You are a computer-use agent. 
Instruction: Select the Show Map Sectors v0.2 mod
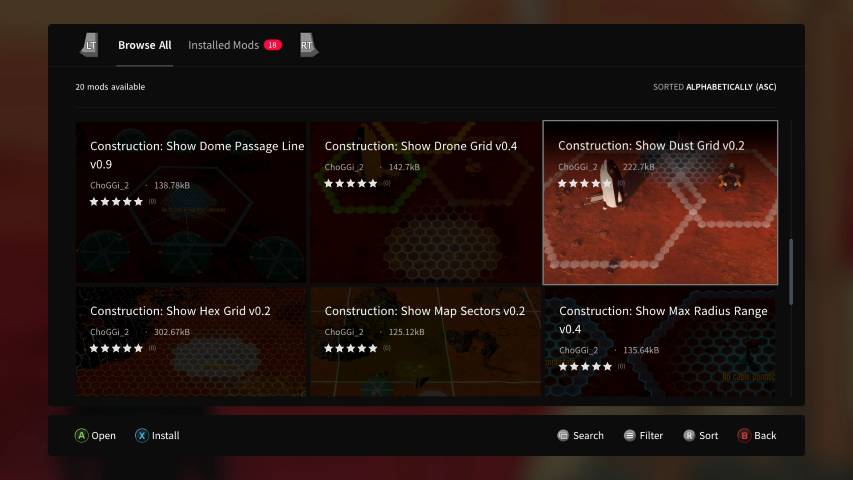click(x=424, y=341)
